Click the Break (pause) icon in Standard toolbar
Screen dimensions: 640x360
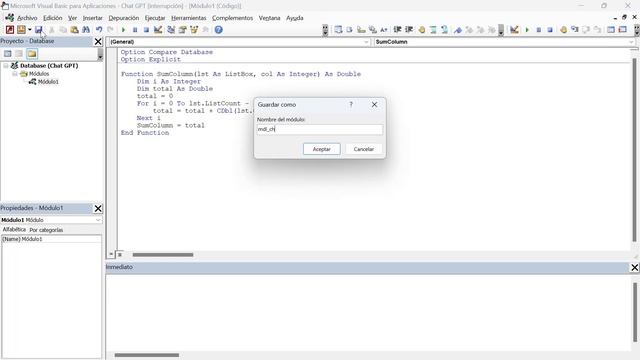point(135,30)
